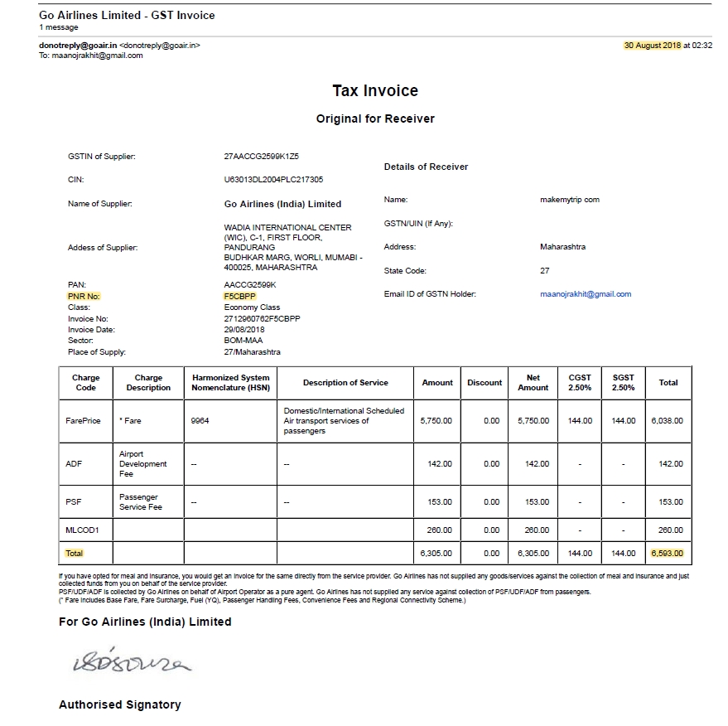The image size is (728, 726).
Task: Click the Go Airlines Limited - GST Invoice subject
Action: [x=127, y=16]
